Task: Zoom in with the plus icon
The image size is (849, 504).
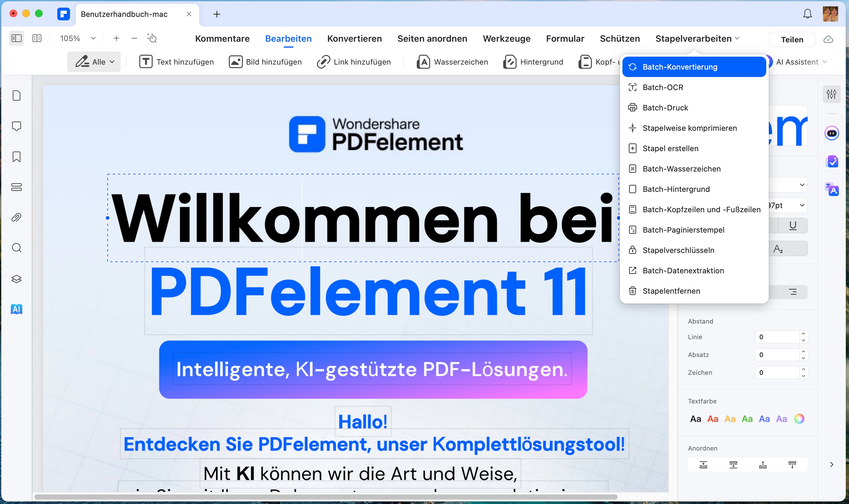Action: 116,38
